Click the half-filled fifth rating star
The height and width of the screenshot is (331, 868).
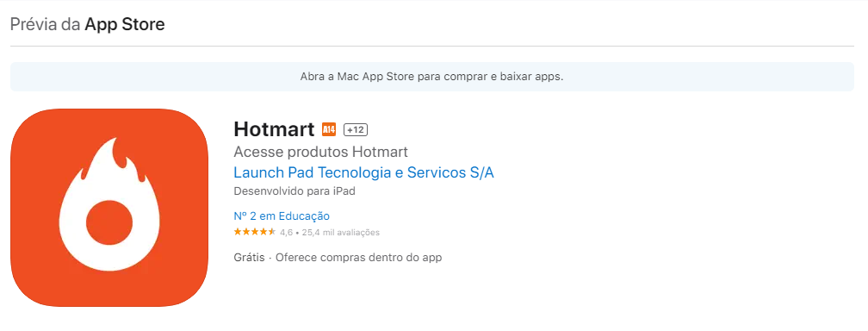click(272, 232)
